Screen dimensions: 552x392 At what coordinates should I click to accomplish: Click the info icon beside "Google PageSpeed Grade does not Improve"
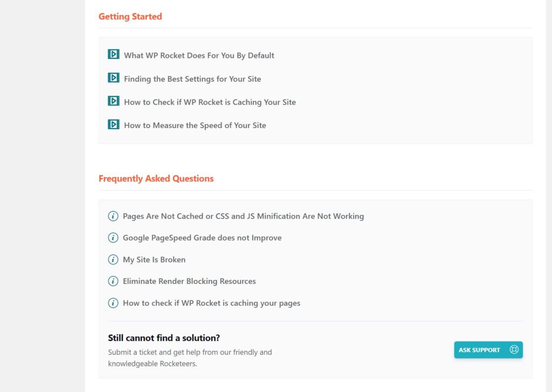coord(113,237)
